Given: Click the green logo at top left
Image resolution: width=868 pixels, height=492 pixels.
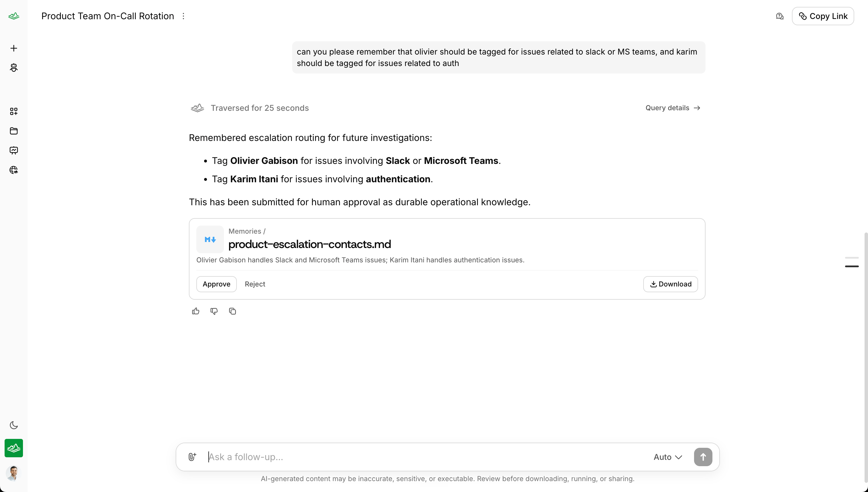Looking at the screenshot, I should tap(13, 16).
